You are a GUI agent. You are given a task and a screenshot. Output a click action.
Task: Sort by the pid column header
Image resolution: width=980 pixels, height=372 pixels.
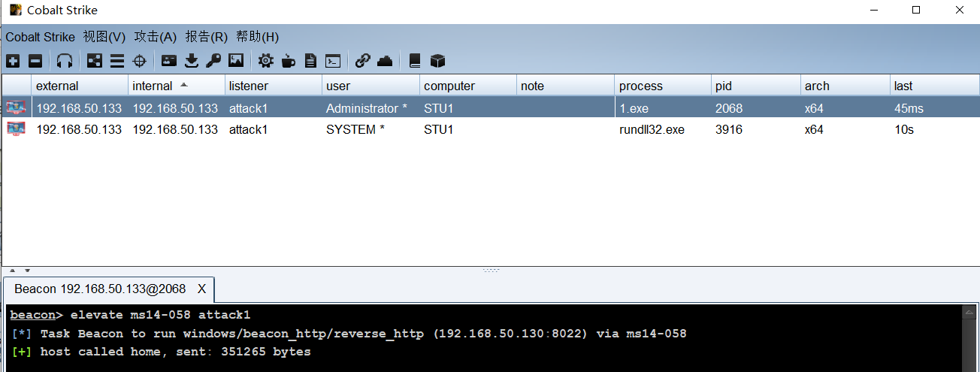click(756, 86)
